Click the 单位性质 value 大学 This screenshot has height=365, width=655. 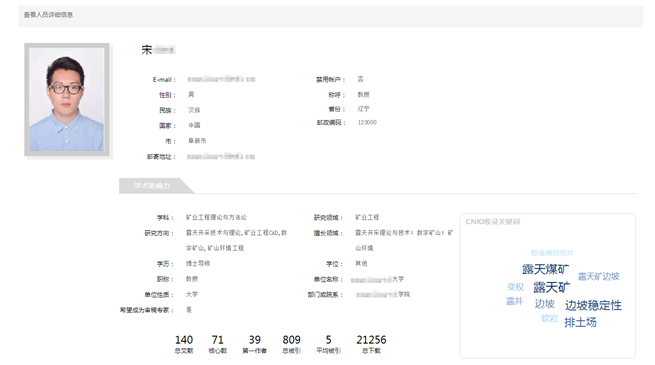[192, 294]
